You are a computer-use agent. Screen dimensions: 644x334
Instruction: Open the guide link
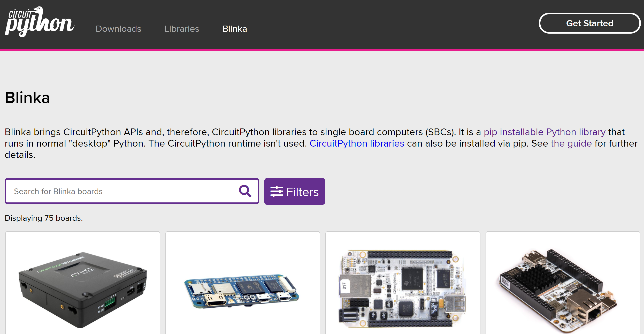coord(571,143)
